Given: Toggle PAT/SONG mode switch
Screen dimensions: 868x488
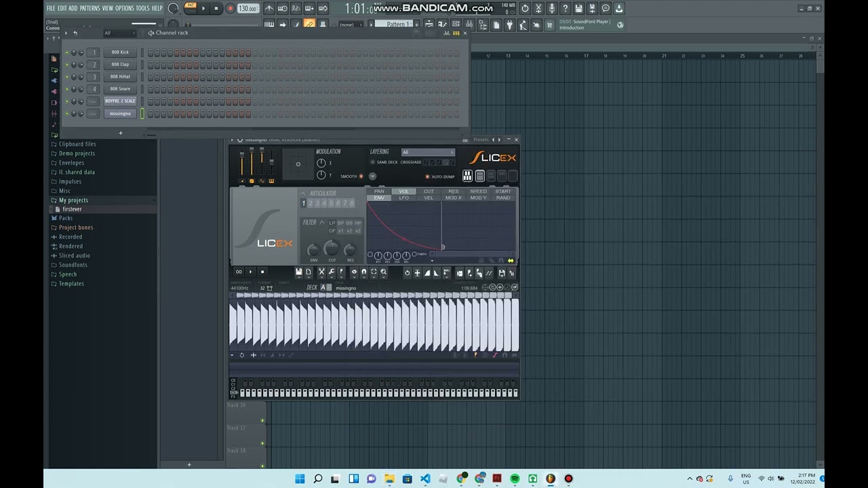Looking at the screenshot, I should point(191,7).
